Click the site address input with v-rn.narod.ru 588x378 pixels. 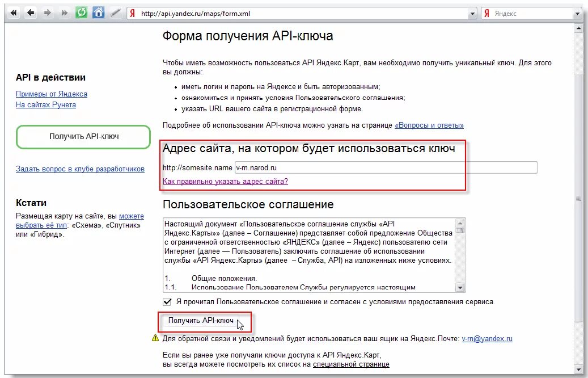click(x=386, y=167)
